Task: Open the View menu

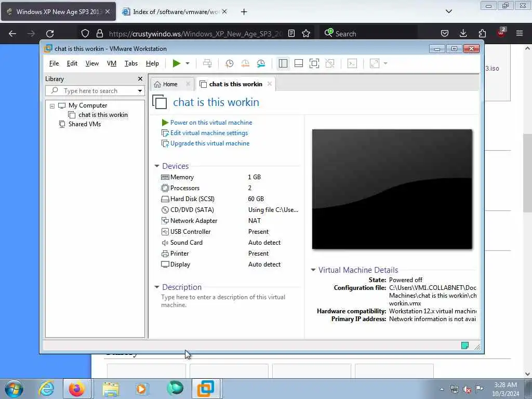Action: [92, 63]
